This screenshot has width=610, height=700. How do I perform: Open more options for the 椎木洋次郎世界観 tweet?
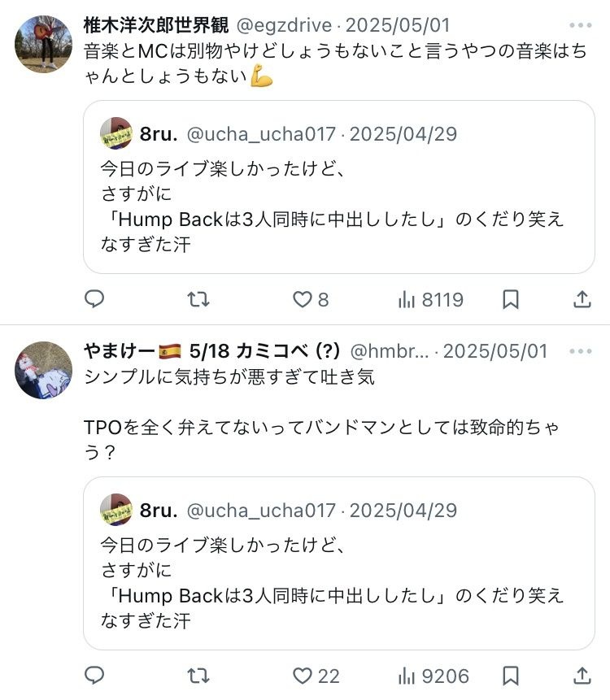tap(581, 26)
